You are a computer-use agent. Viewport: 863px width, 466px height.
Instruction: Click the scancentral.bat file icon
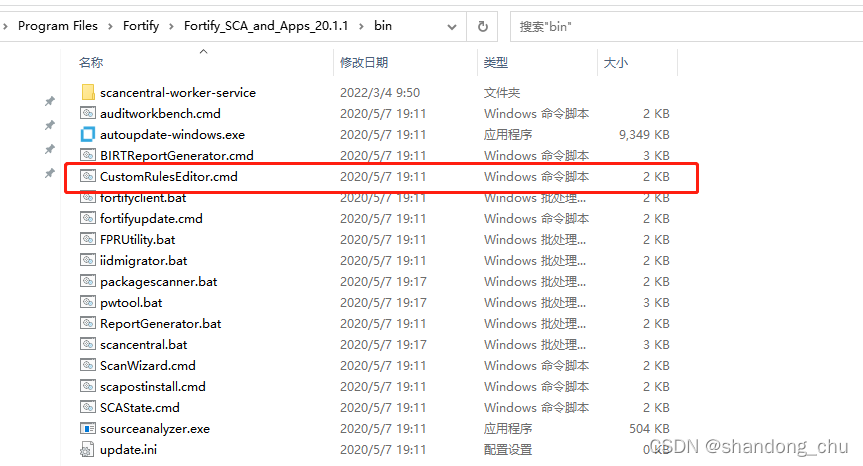pyautogui.click(x=88, y=344)
